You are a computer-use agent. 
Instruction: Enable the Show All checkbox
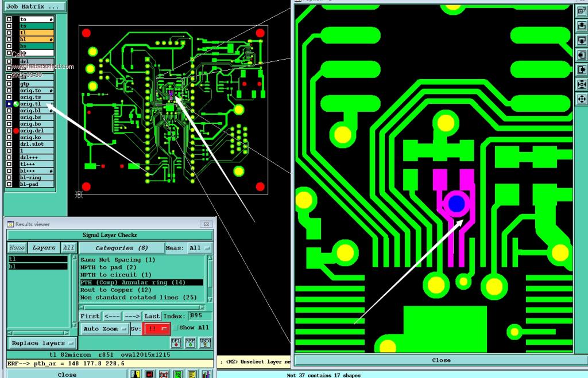click(x=176, y=328)
